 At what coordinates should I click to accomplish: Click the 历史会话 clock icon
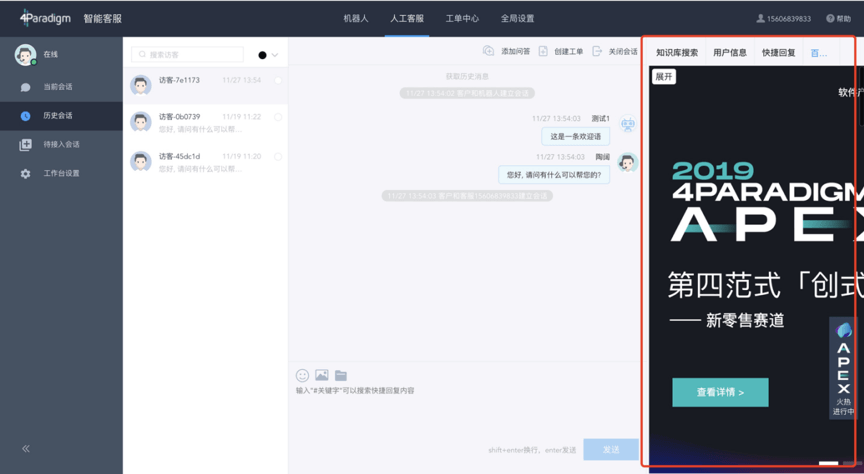[25, 116]
